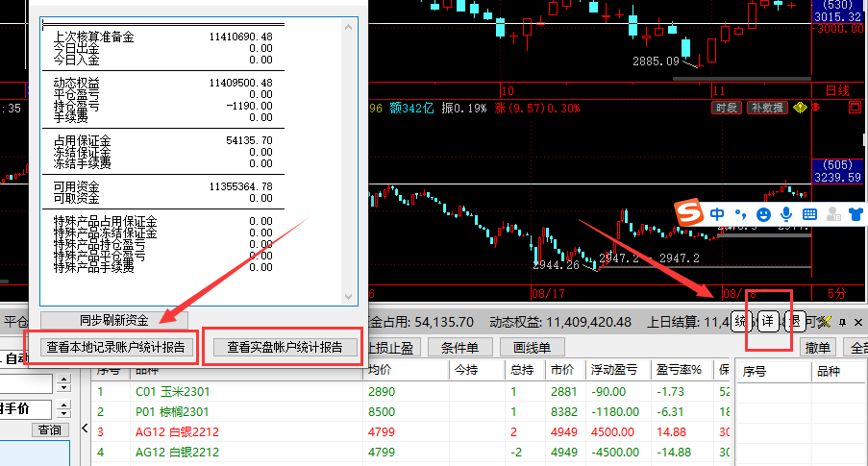
Task: Click status bar 动态权益 11,409,420.48
Action: tap(560, 322)
